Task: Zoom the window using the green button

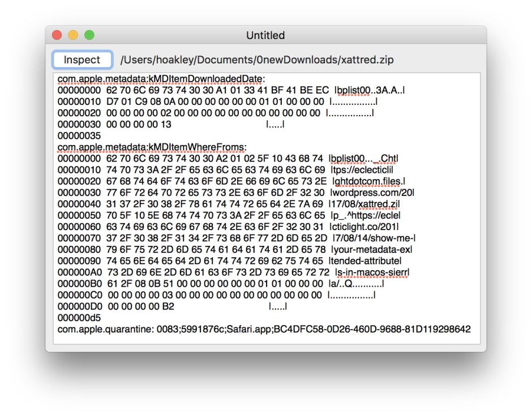Action: (x=89, y=35)
